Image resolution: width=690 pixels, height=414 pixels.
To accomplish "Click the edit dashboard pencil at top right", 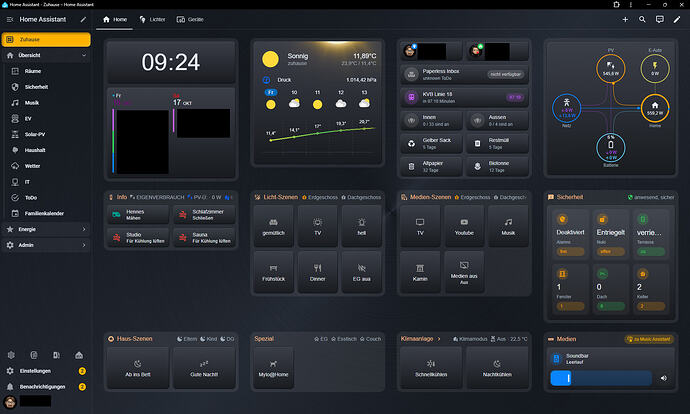I will (x=677, y=19).
